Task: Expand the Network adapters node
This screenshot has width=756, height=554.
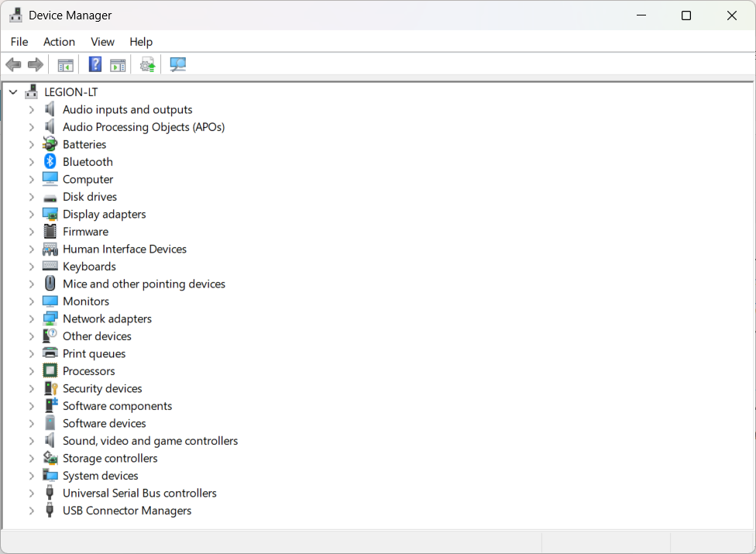Action: point(32,318)
